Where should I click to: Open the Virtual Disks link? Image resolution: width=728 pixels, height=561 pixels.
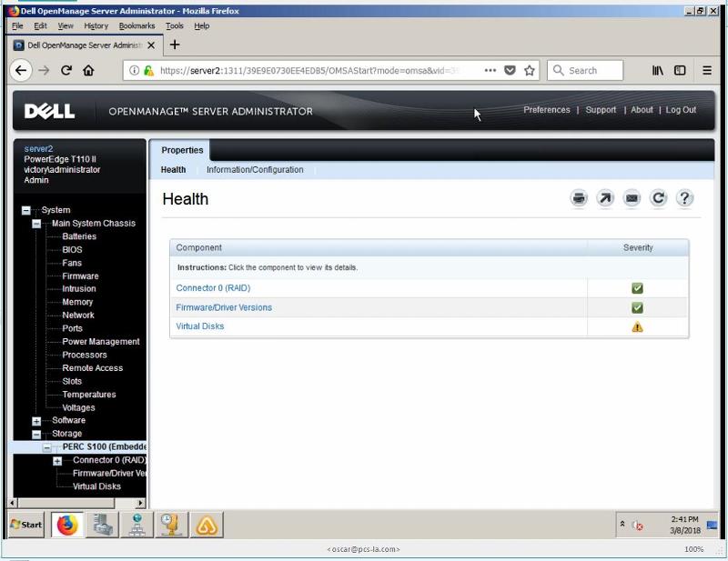(x=199, y=326)
